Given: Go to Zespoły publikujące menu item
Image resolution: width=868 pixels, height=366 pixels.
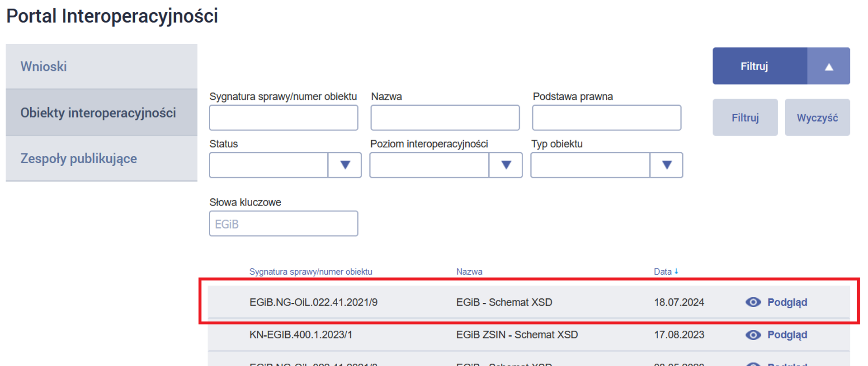Looking at the screenshot, I should tap(79, 159).
